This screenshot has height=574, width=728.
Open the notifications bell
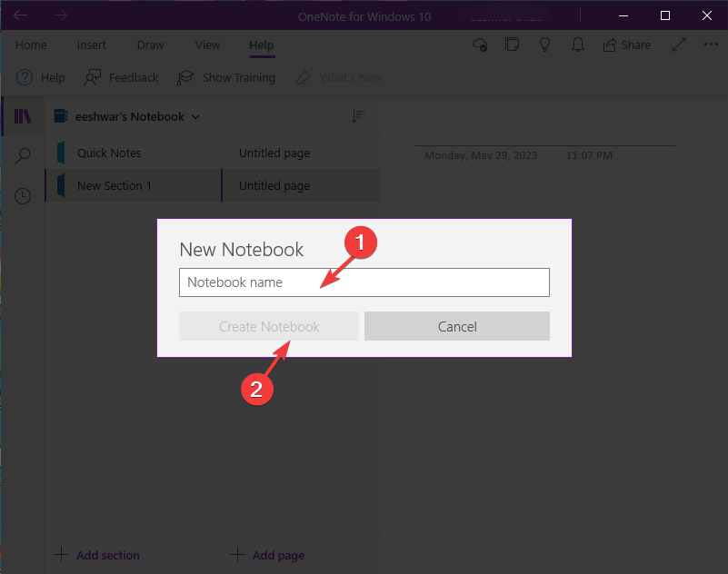point(577,45)
